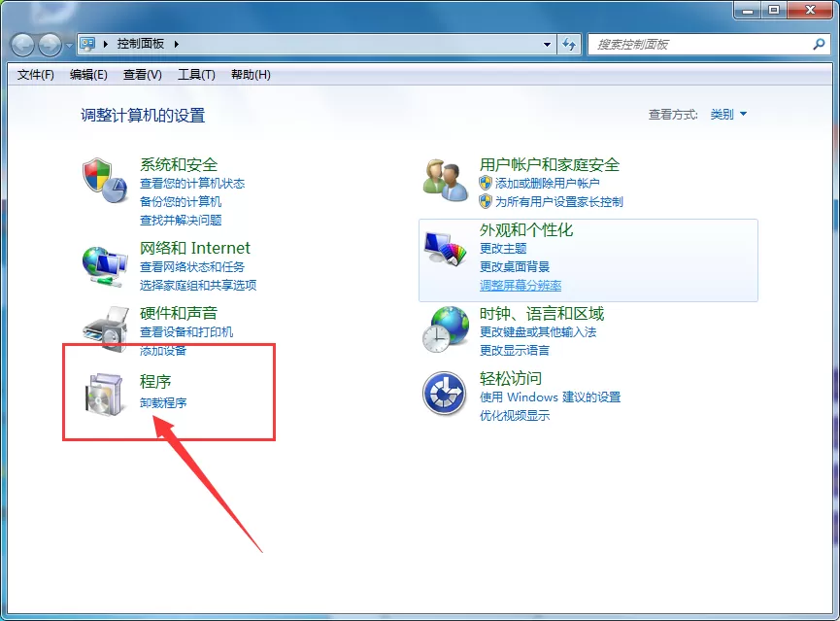The image size is (840, 621).
Task: Click the shield icon beside 添加或删除用户帐户
Action: tap(486, 183)
